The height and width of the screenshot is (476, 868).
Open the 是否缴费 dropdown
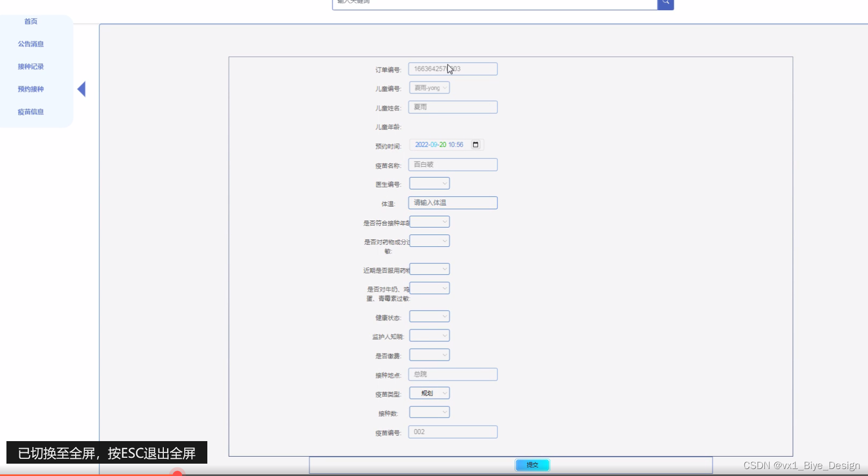point(430,355)
